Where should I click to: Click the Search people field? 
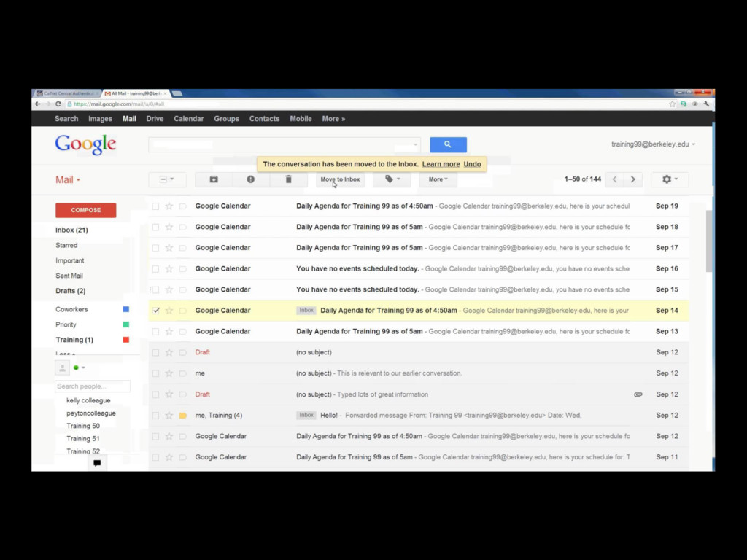(93, 386)
